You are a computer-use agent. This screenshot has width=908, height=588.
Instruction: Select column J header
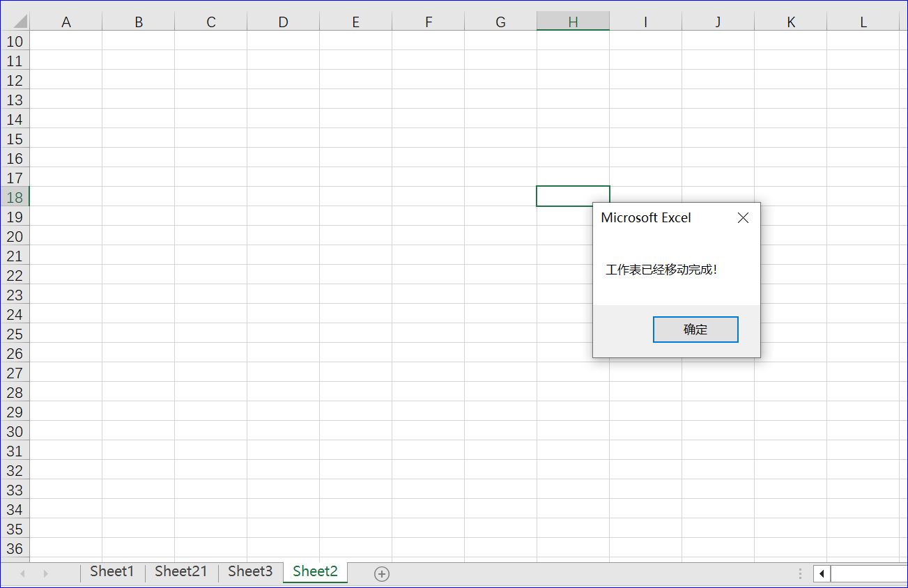coord(718,22)
